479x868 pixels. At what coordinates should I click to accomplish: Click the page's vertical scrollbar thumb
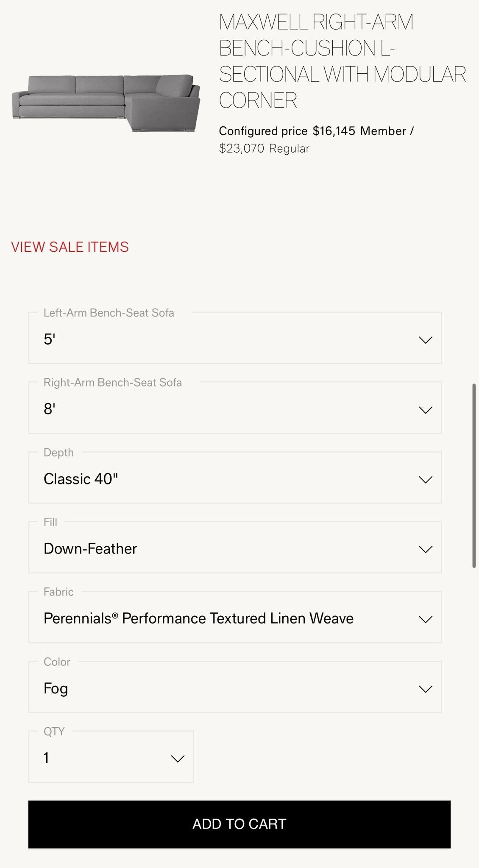(x=474, y=475)
